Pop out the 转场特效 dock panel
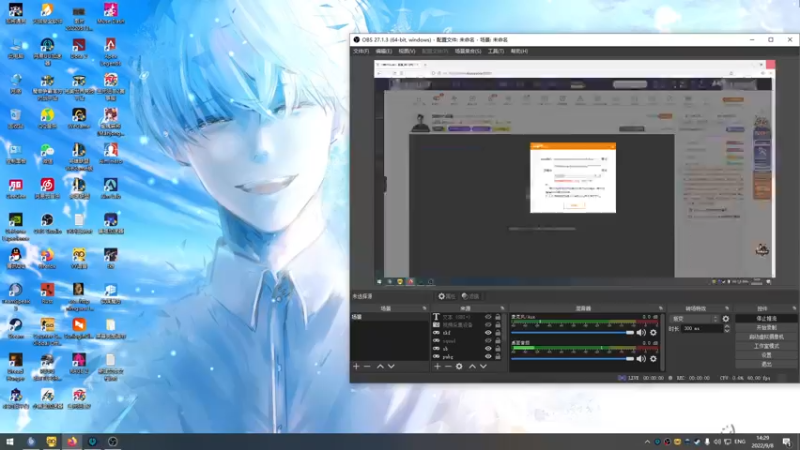 pos(727,308)
